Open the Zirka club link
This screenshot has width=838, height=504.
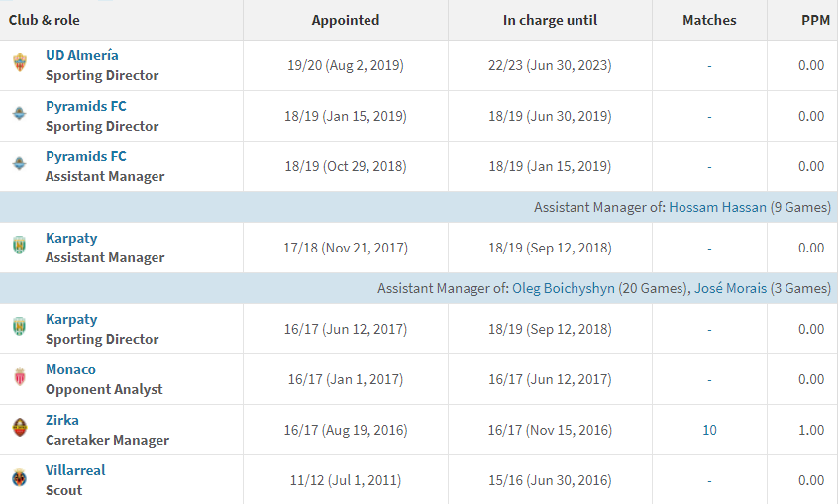coord(62,420)
